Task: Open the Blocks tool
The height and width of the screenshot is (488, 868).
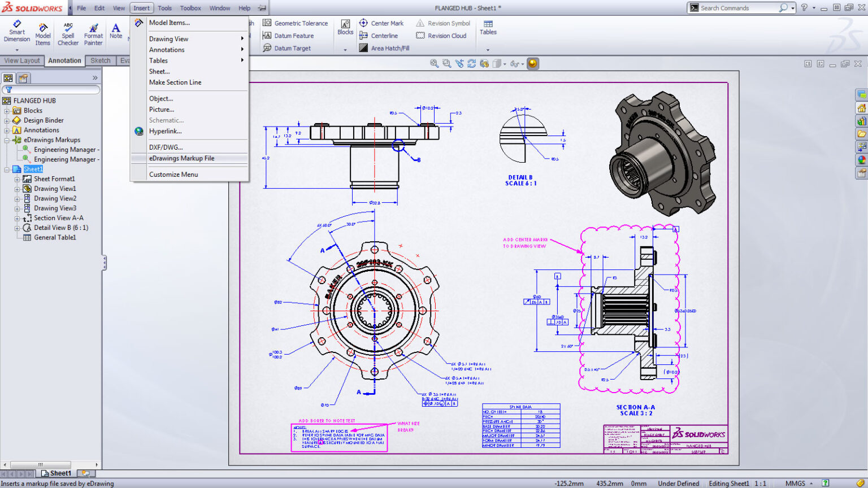Action: 345,28
